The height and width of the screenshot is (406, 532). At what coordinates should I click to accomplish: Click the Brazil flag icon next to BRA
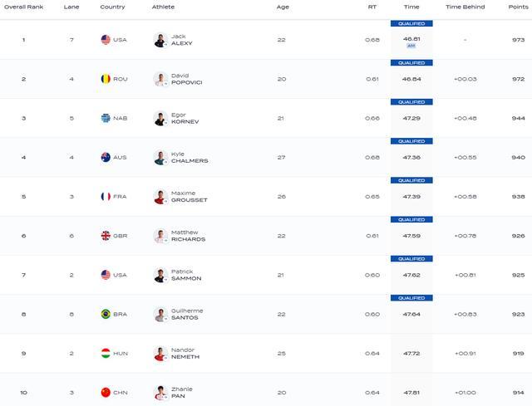pyautogui.click(x=106, y=314)
